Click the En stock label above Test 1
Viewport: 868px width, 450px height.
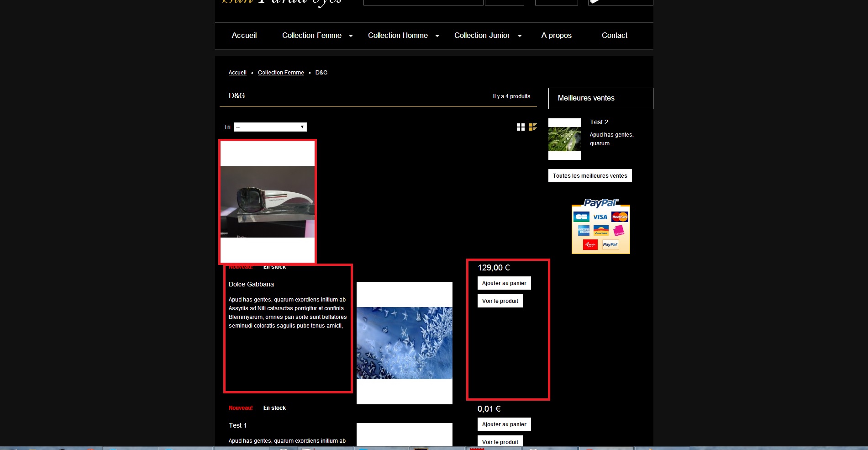pos(274,408)
